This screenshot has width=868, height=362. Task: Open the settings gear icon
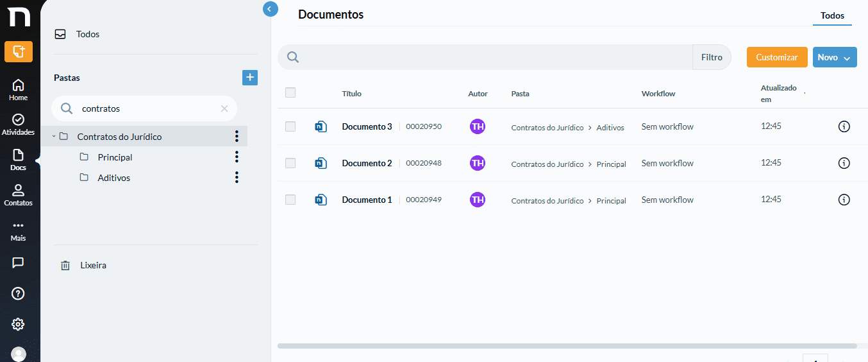18,324
